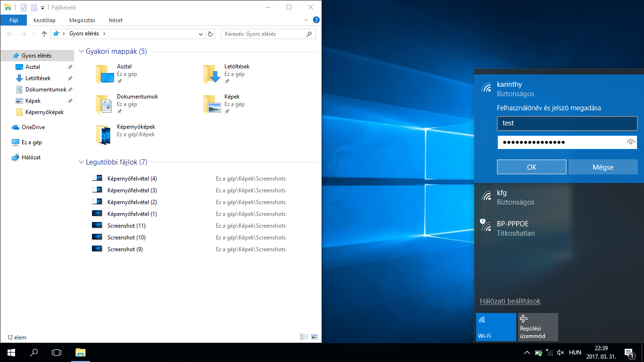Open the Nézet ribbon tab

[116, 20]
